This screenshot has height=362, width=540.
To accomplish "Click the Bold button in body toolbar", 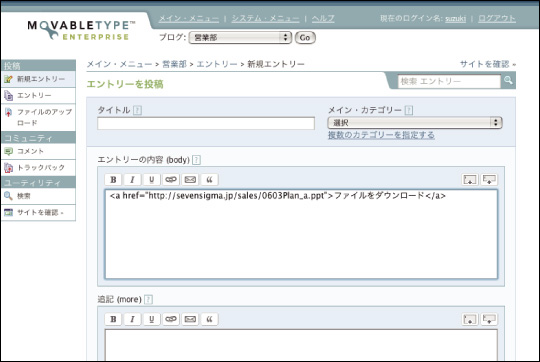I will (x=113, y=179).
